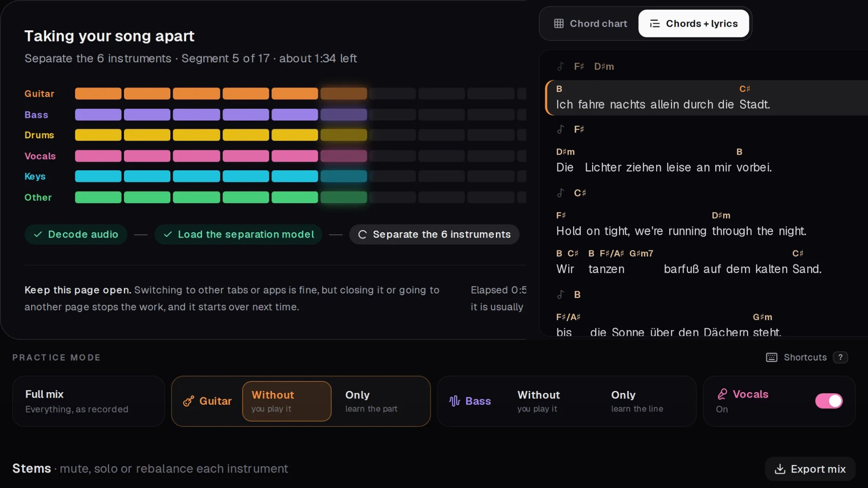Click the Keys track label
The width and height of the screenshot is (868, 488).
pyautogui.click(x=35, y=177)
